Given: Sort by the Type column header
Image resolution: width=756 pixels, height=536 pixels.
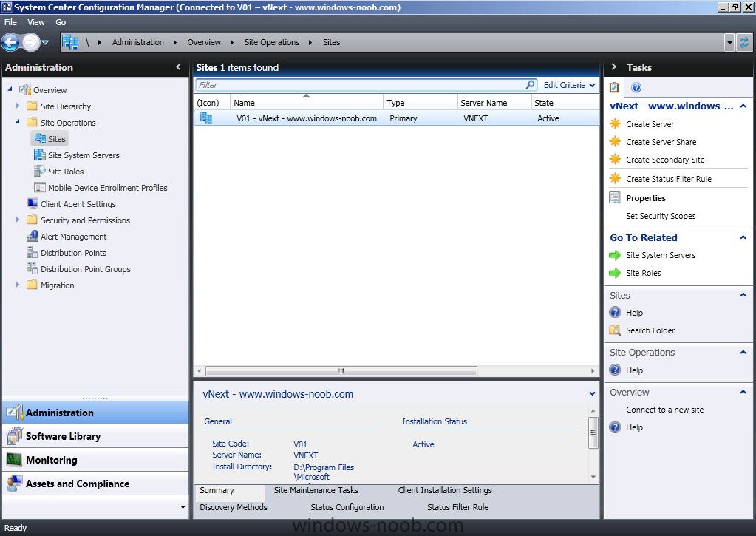Looking at the screenshot, I should pyautogui.click(x=420, y=102).
